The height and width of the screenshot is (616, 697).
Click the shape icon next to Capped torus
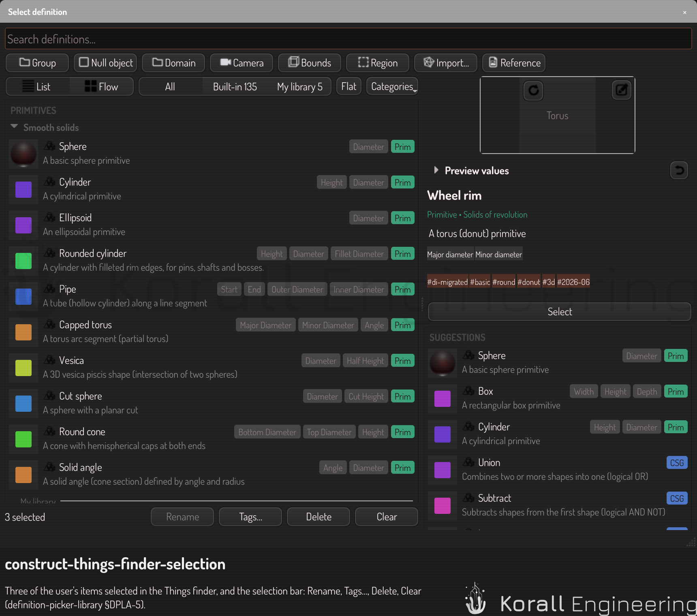click(50, 324)
